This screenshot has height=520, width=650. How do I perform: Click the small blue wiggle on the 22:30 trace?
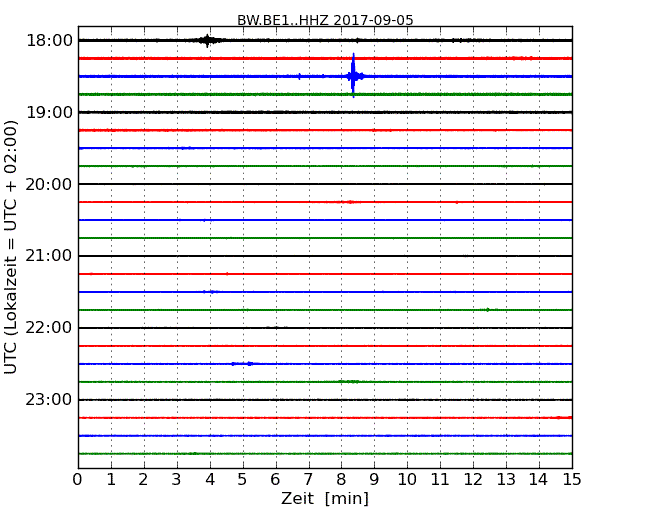point(245,364)
